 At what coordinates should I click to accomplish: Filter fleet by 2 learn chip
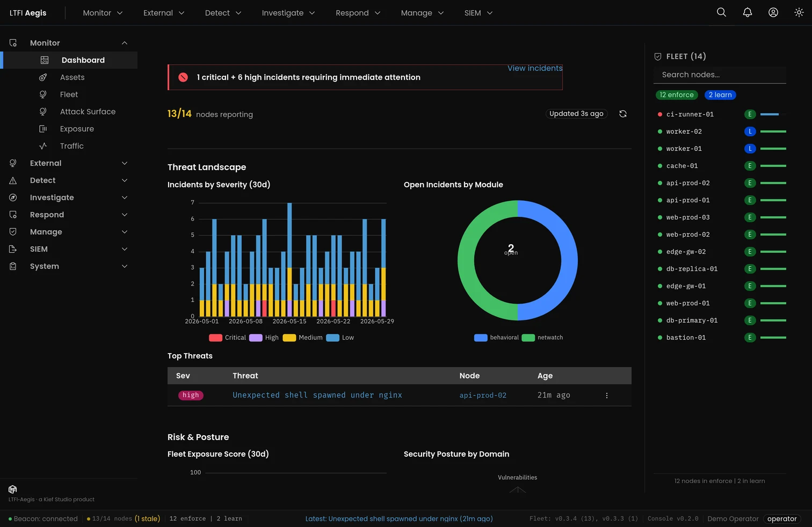point(720,95)
